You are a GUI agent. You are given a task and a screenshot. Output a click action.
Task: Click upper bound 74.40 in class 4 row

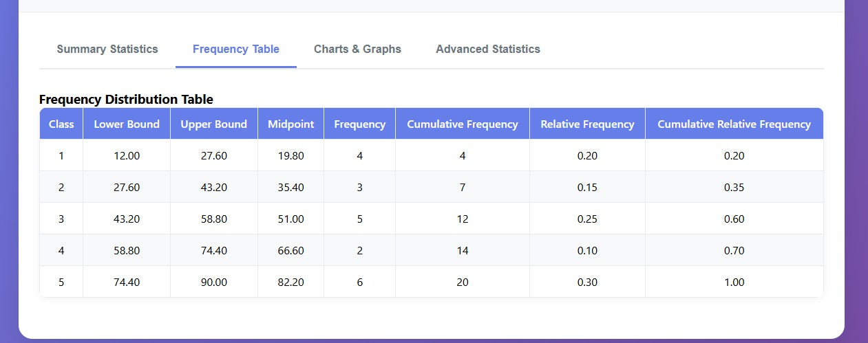[214, 251]
